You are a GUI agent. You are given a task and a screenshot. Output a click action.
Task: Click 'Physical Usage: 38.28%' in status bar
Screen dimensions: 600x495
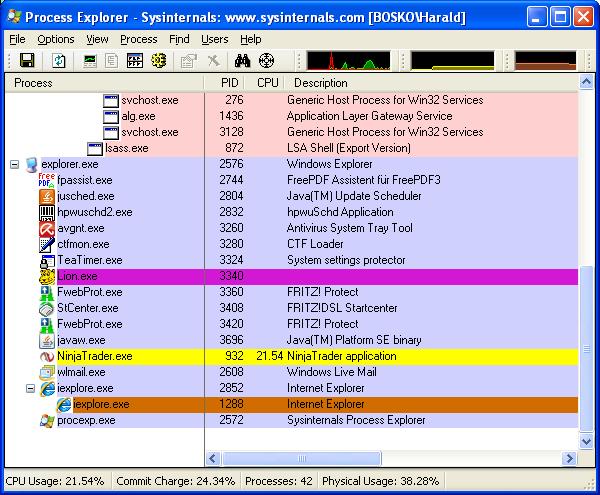380,481
